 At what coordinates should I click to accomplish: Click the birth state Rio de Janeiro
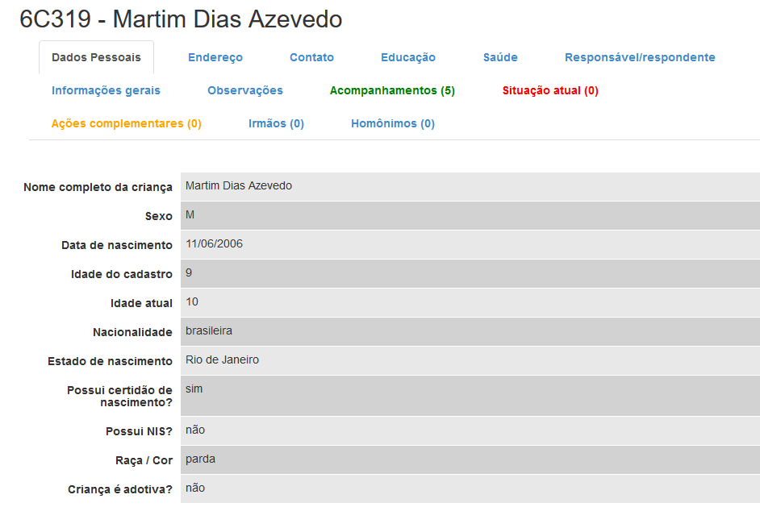pyautogui.click(x=222, y=360)
